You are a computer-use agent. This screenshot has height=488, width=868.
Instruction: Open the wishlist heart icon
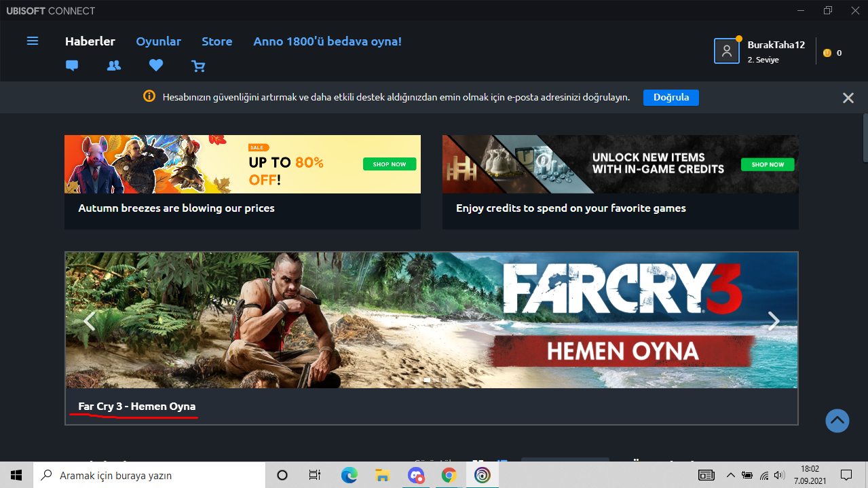156,66
